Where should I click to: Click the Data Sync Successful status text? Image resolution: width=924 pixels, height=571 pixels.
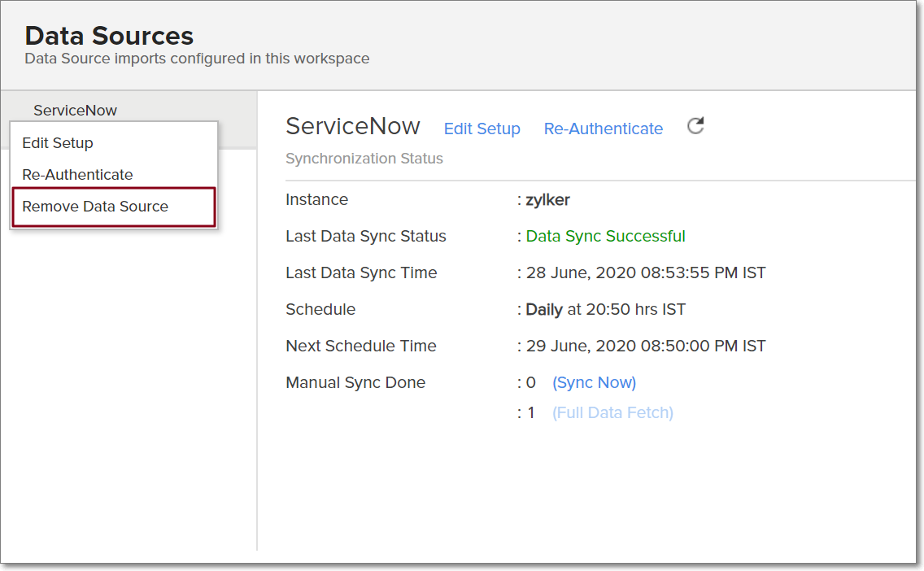tap(605, 237)
